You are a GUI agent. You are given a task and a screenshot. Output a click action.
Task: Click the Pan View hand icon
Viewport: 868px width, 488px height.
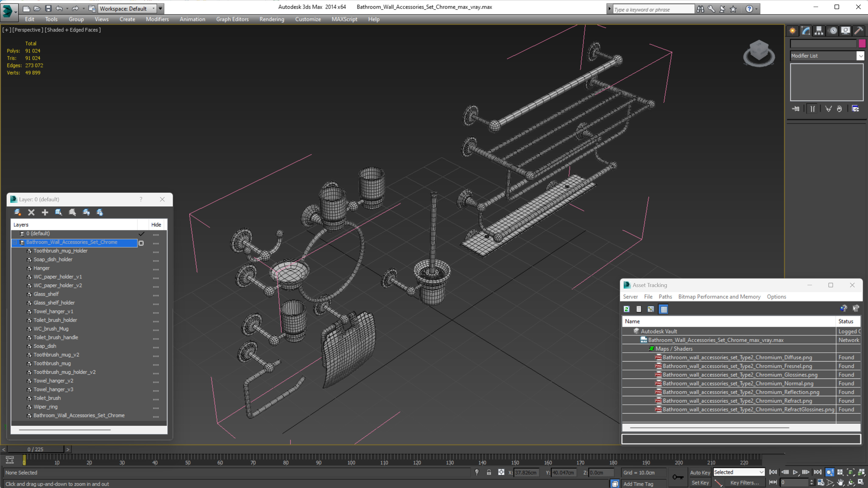pyautogui.click(x=840, y=483)
